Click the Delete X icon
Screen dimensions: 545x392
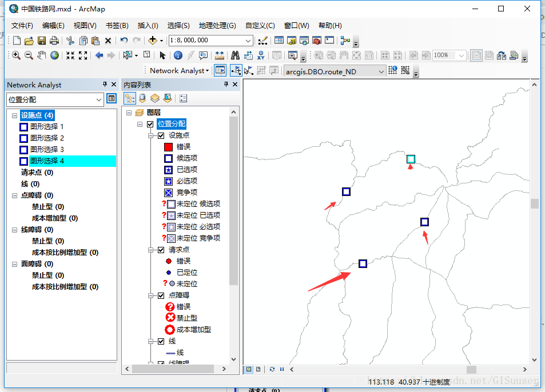click(108, 41)
